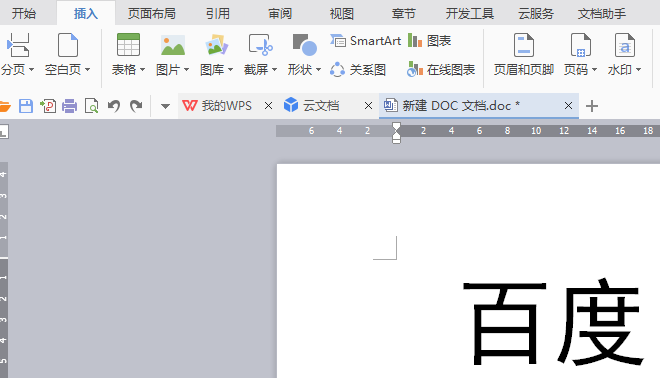
Task: Switch to the 引用 ribbon tab
Action: click(x=218, y=13)
